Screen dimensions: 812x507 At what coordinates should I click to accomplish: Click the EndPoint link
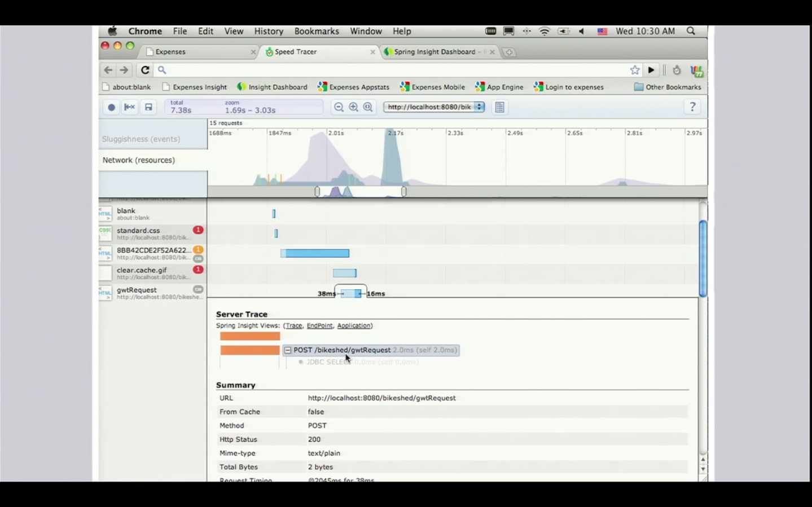(319, 325)
